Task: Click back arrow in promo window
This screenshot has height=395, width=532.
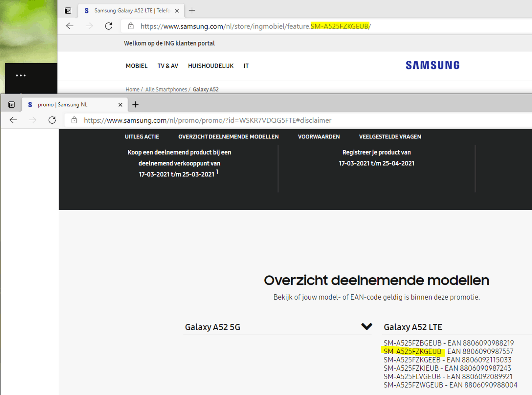Action: click(13, 120)
